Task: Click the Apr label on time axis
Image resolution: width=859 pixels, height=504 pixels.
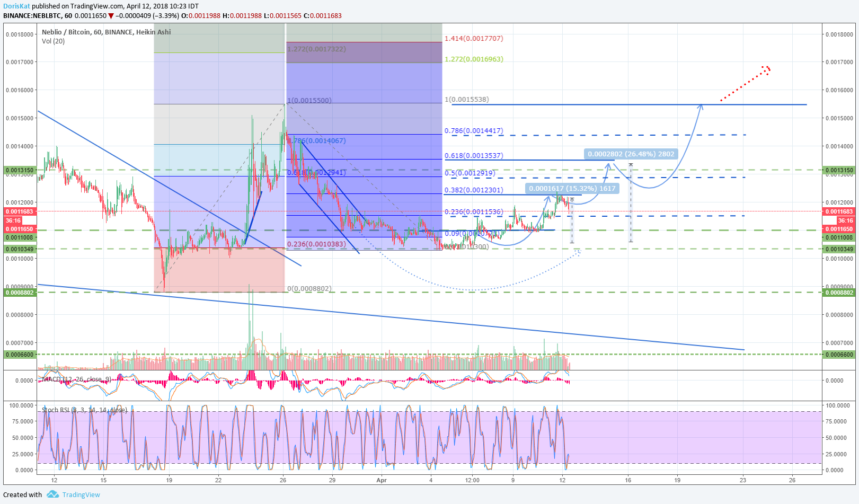Action: coord(382,480)
